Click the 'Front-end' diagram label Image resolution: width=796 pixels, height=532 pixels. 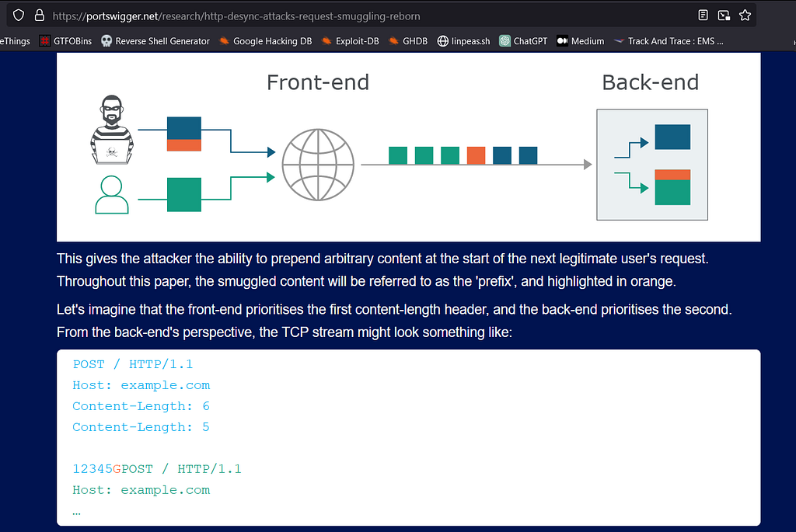[318, 82]
